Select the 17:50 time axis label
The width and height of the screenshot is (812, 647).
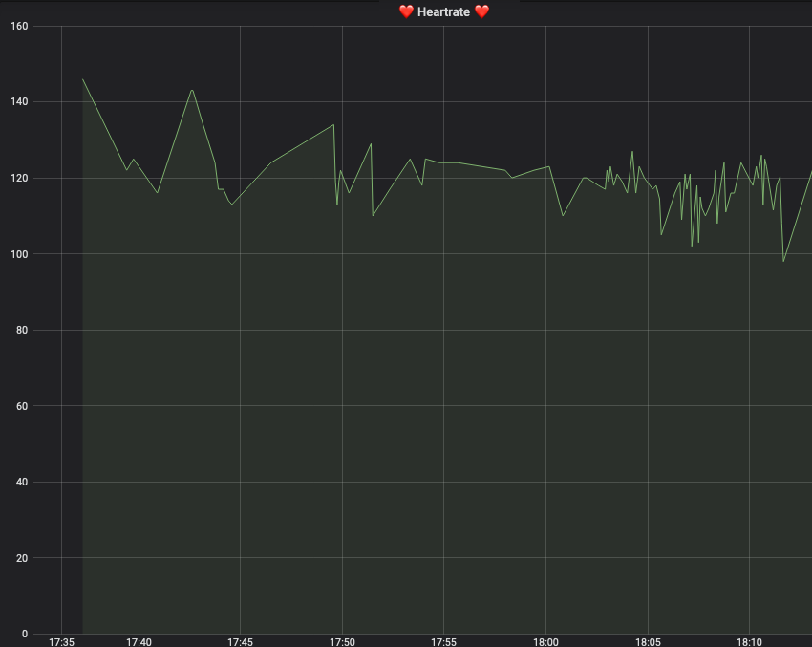pyautogui.click(x=344, y=638)
